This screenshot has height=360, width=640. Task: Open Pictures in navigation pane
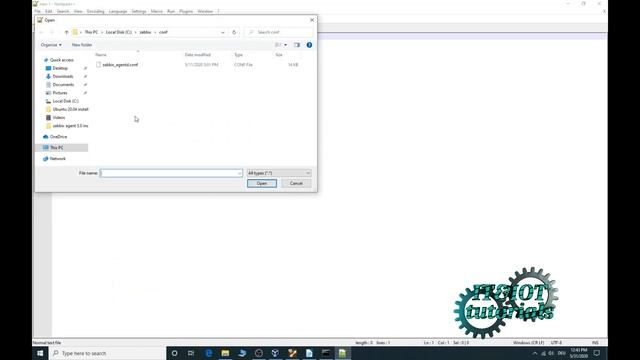pyautogui.click(x=60, y=93)
